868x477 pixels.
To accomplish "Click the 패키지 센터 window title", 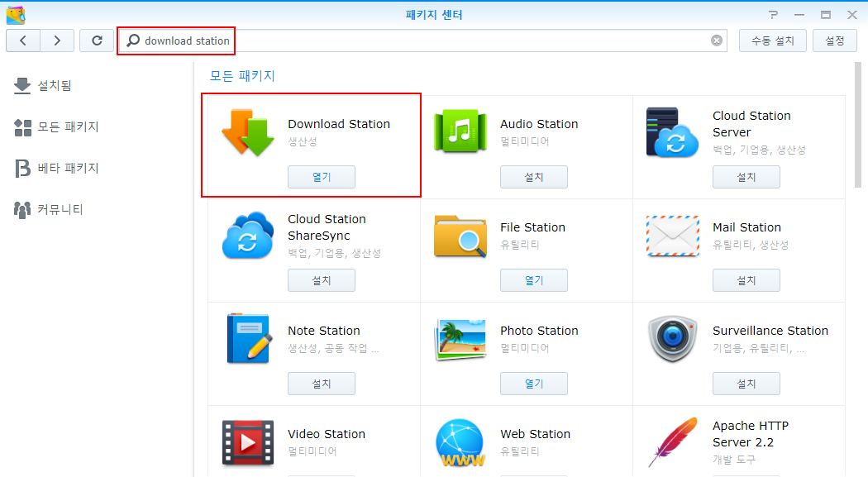I will pos(434,15).
